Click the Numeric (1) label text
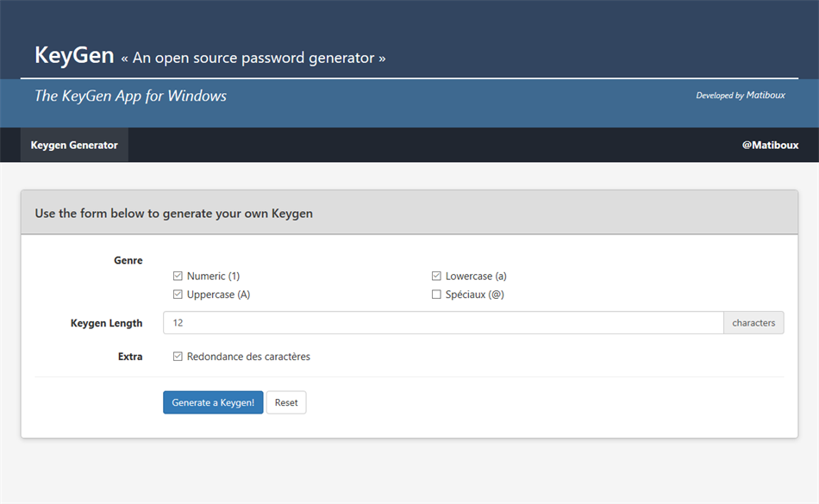The image size is (819, 504). pyautogui.click(x=212, y=276)
